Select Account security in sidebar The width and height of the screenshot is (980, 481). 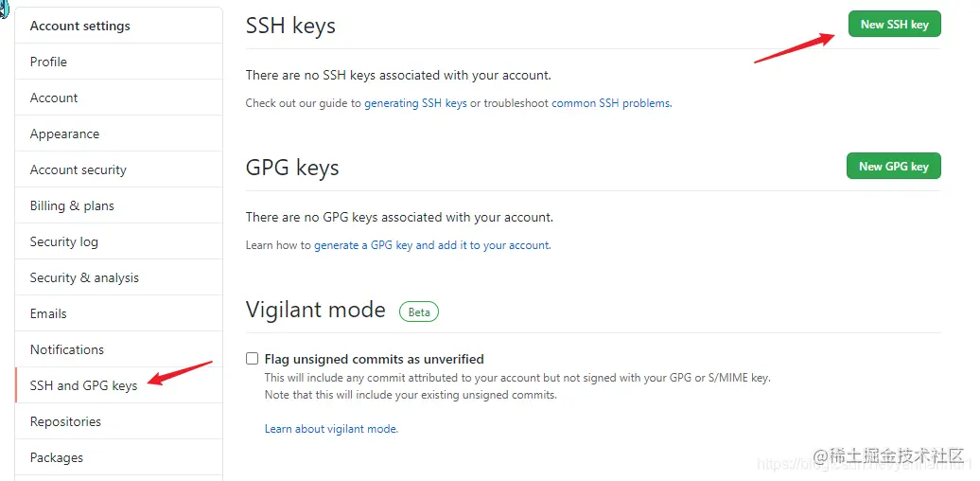pos(78,169)
